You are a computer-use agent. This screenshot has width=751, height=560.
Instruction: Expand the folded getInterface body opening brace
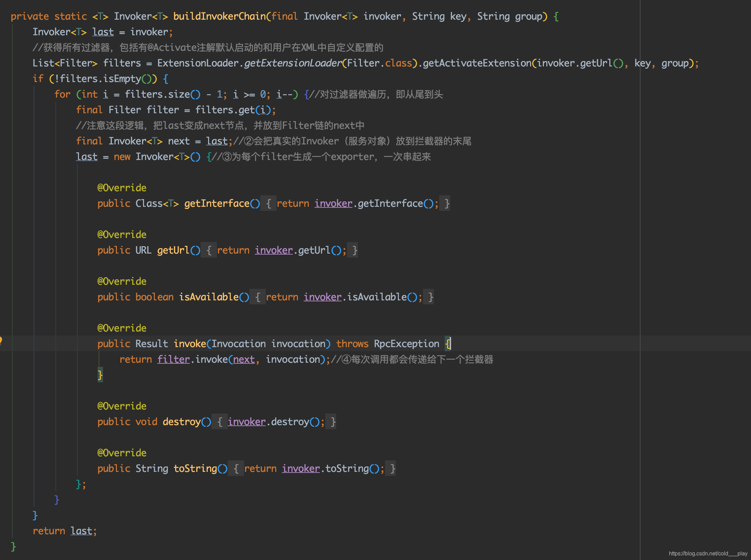pos(268,203)
